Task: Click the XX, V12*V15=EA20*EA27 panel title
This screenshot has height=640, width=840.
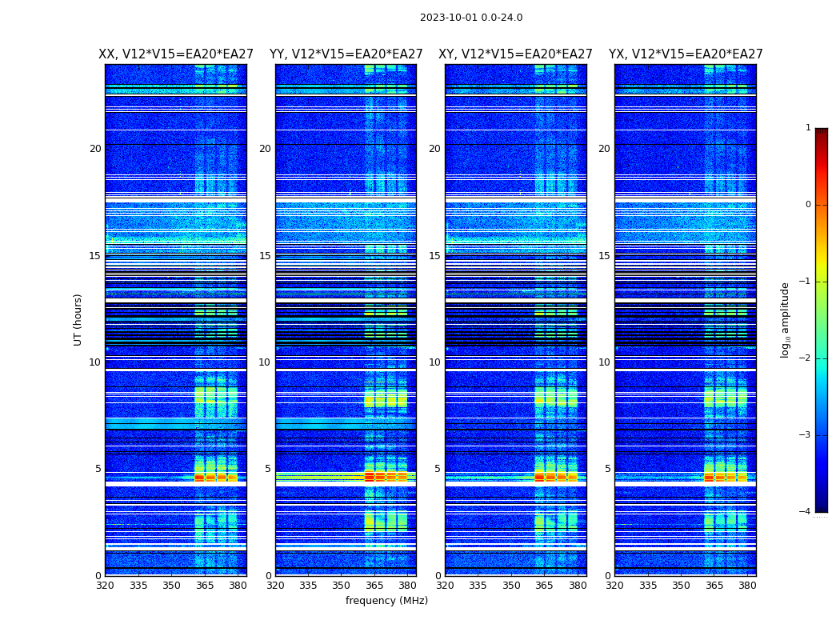Action: (x=176, y=54)
